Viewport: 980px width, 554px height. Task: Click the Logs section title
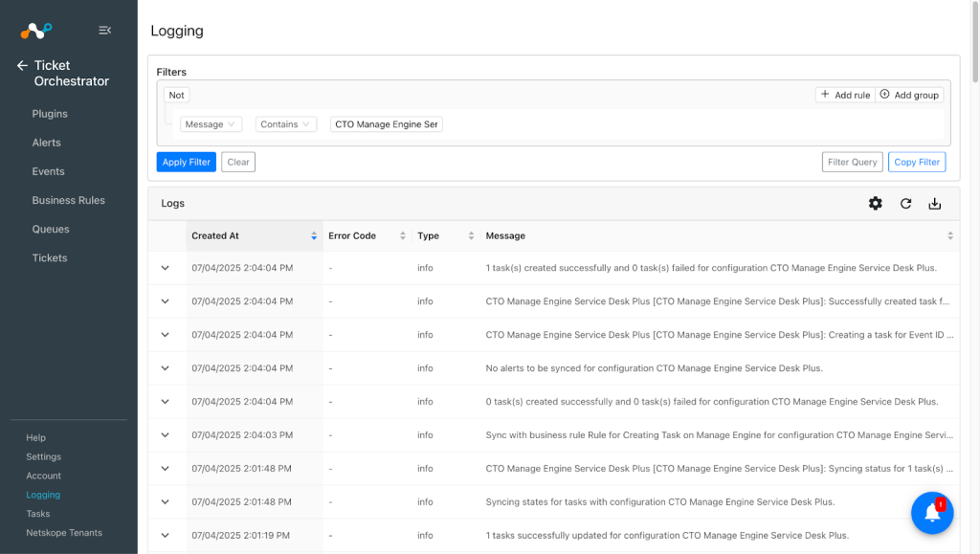tap(172, 203)
